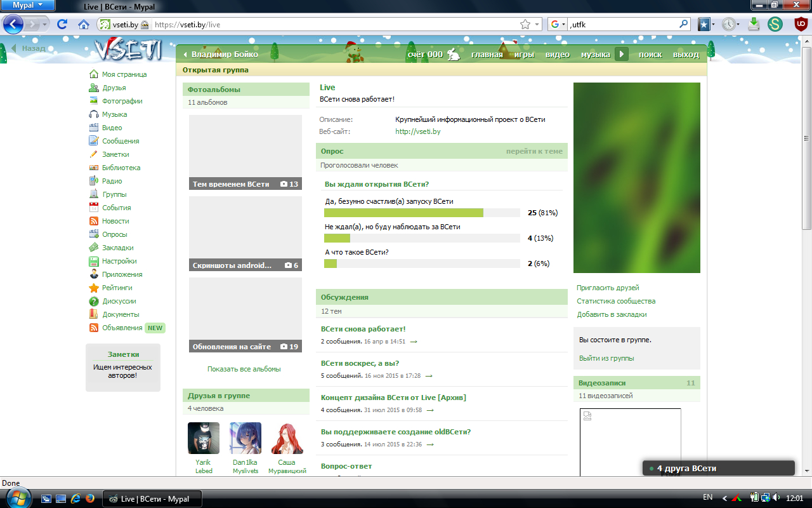Click the Музыка headphones icon in sidebar
Screen dimensions: 812x508
coord(94,114)
